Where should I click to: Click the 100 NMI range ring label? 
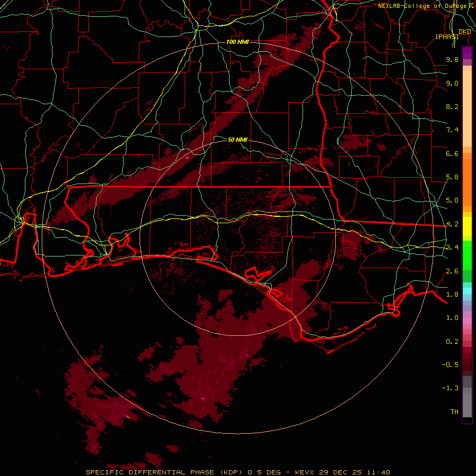237,42
